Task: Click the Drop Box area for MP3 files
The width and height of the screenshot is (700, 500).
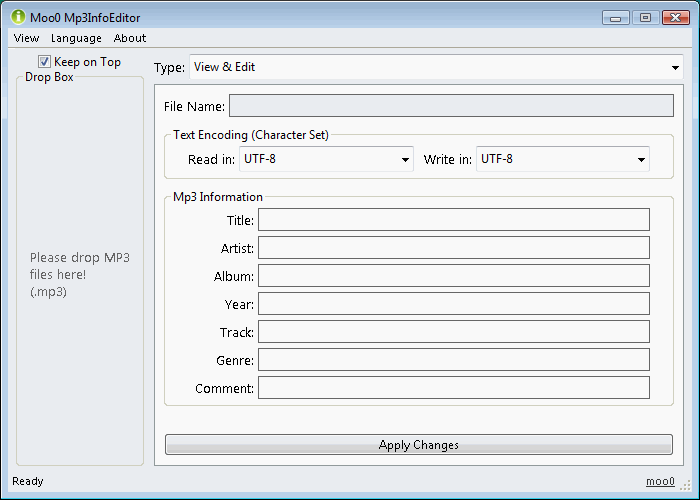Action: tap(80, 271)
